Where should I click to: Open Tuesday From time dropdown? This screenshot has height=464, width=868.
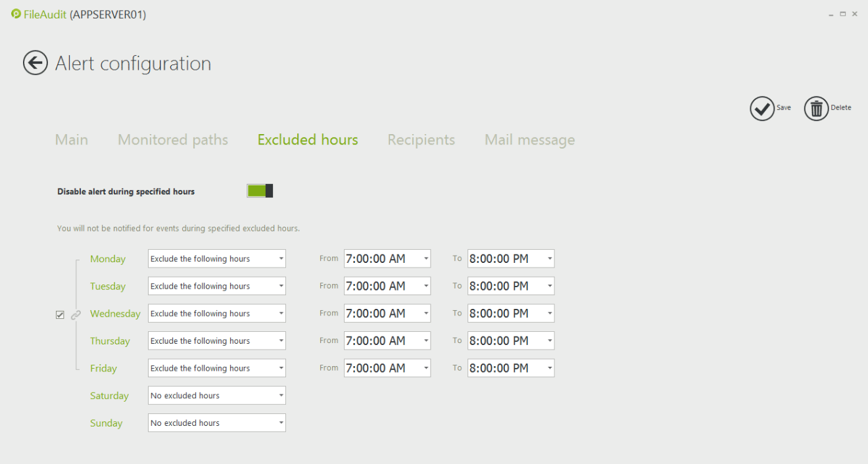[425, 287]
